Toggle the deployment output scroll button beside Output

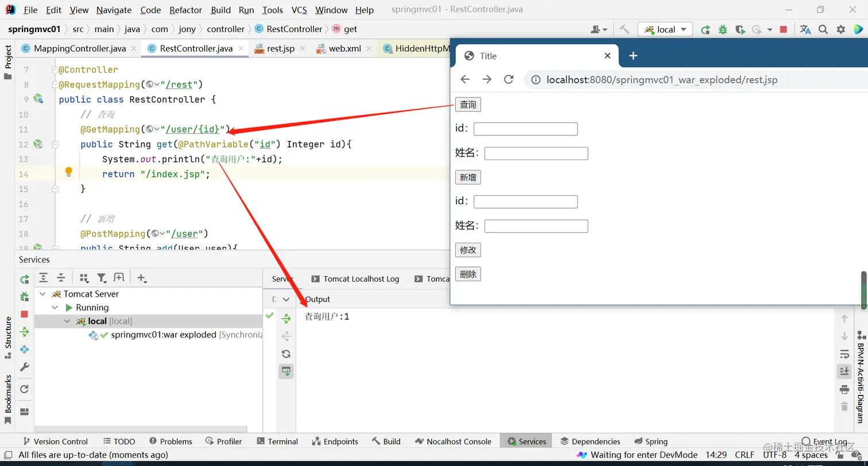point(286,371)
